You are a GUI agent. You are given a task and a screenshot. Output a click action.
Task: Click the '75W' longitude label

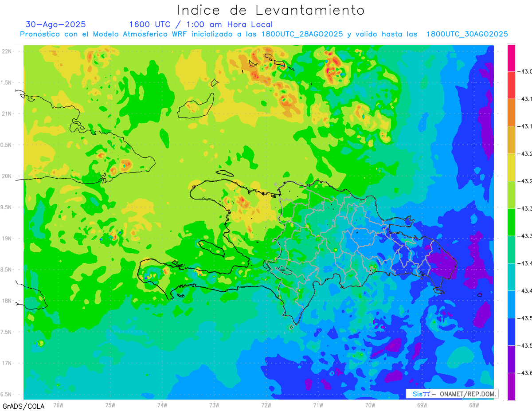pyautogui.click(x=110, y=405)
